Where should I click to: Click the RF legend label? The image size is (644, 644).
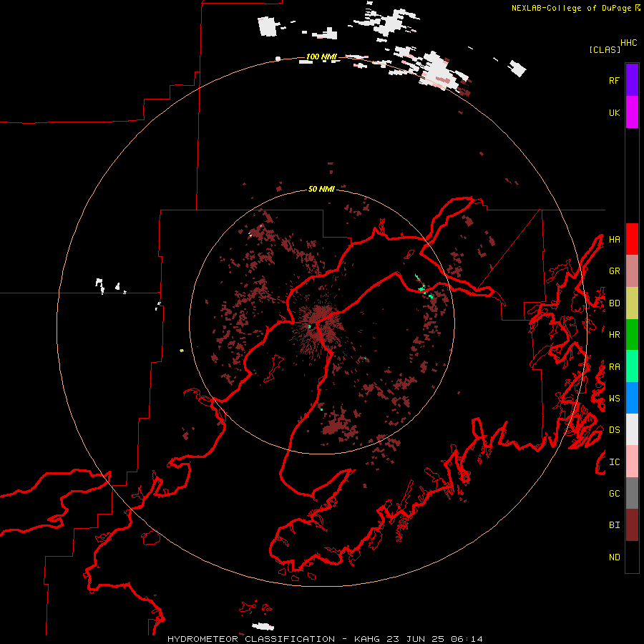[x=614, y=80]
